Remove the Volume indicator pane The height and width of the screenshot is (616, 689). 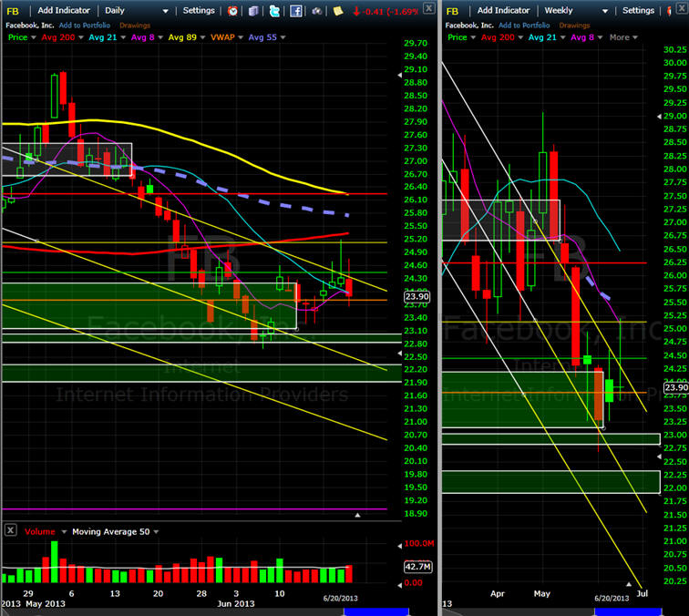pyautogui.click(x=11, y=530)
